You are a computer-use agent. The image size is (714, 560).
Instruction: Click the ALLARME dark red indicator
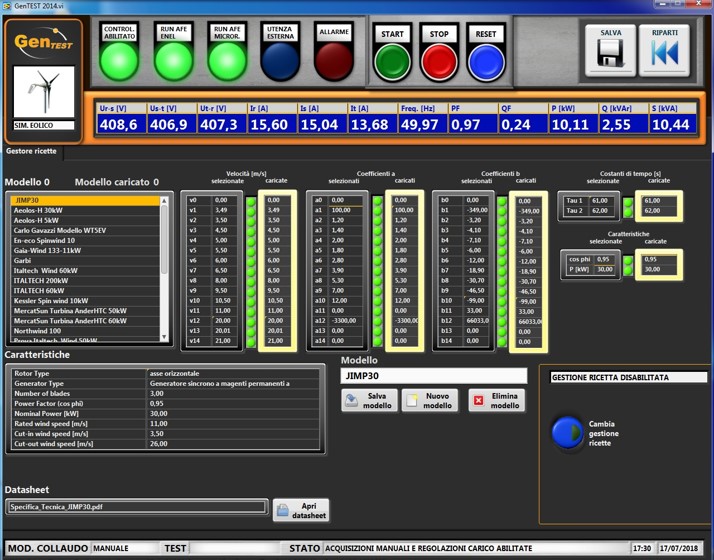(333, 62)
